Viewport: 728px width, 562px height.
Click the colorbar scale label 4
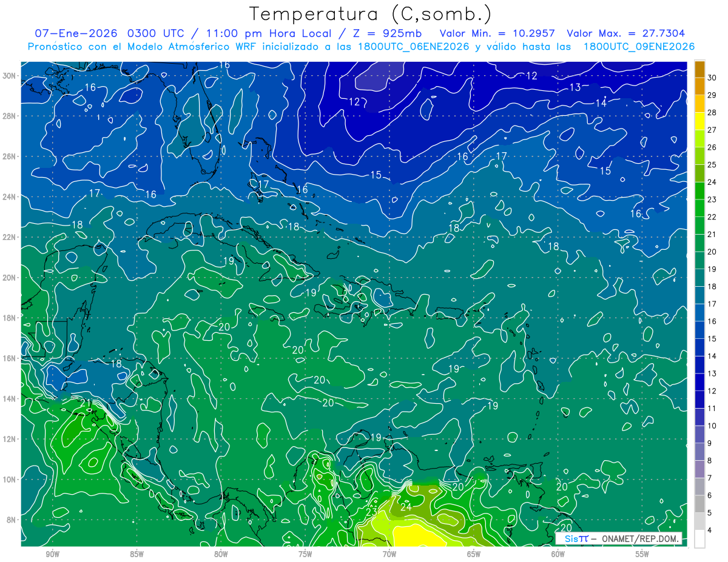click(710, 530)
